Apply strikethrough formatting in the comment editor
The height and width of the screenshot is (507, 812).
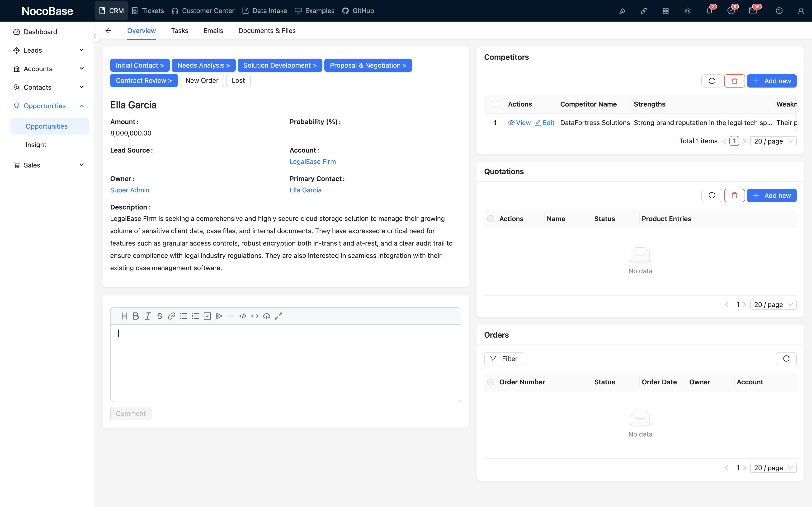click(160, 316)
